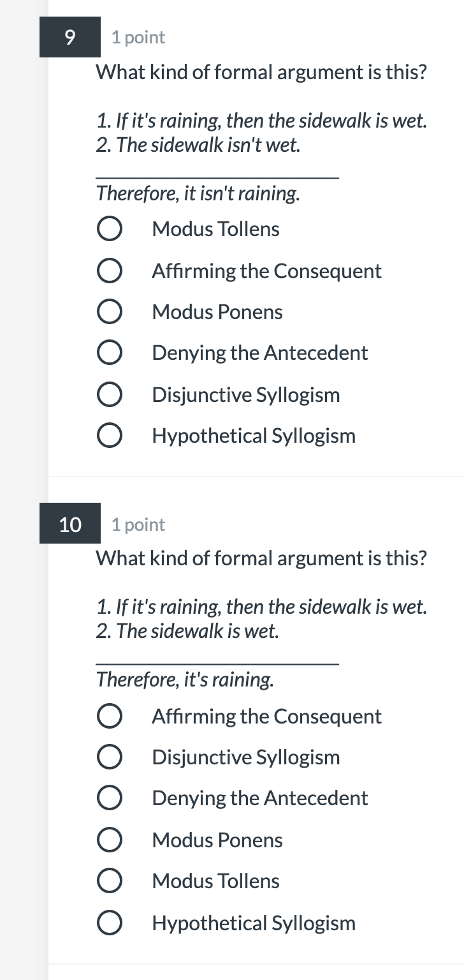Image resolution: width=464 pixels, height=980 pixels.
Task: Choose Disjunctive Syllogism in question 10
Action: tap(109, 757)
